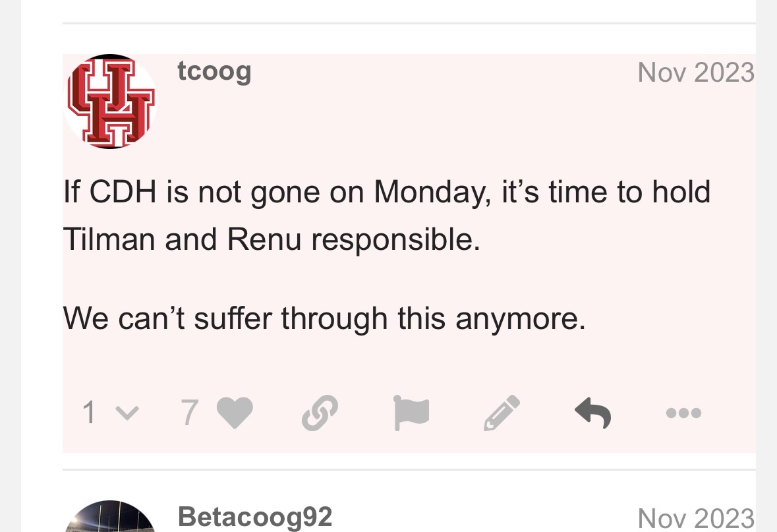Viewport: 777px width, 532px height.
Task: Expand replies with the chevron arrow
Action: [x=127, y=413]
